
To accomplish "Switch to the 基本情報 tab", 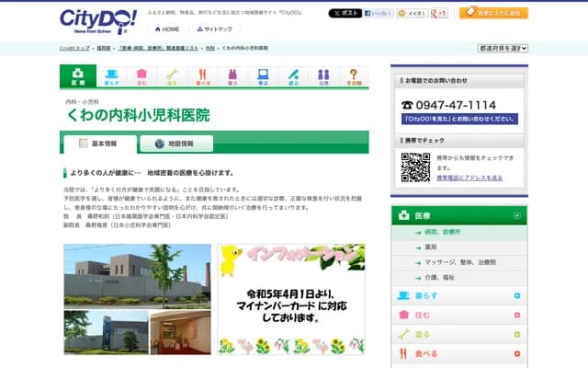I will coord(100,144).
